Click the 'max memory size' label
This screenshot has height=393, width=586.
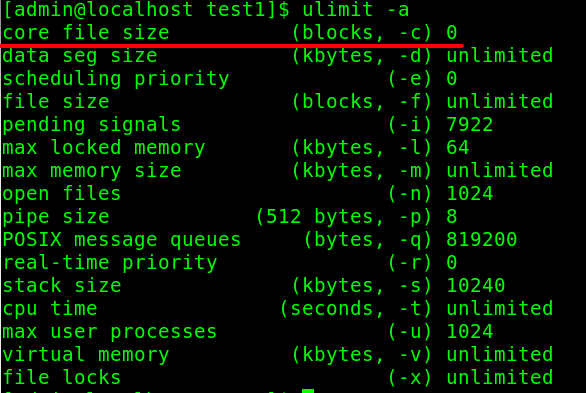coord(92,171)
